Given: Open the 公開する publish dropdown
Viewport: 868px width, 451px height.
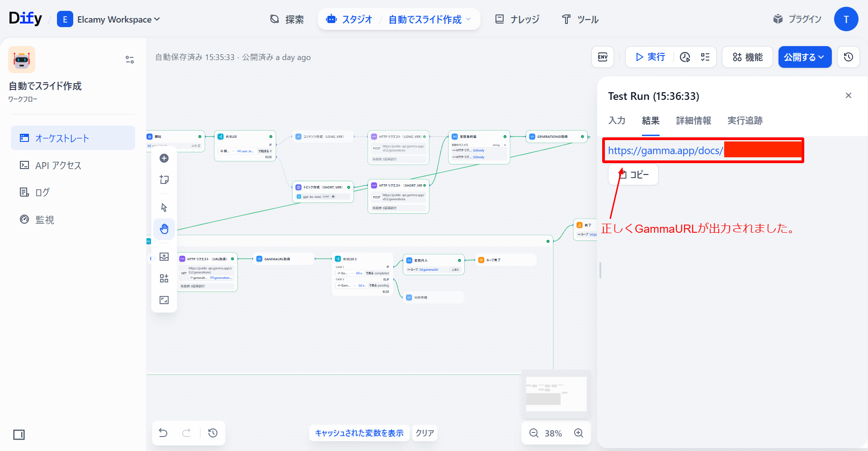Looking at the screenshot, I should [804, 57].
